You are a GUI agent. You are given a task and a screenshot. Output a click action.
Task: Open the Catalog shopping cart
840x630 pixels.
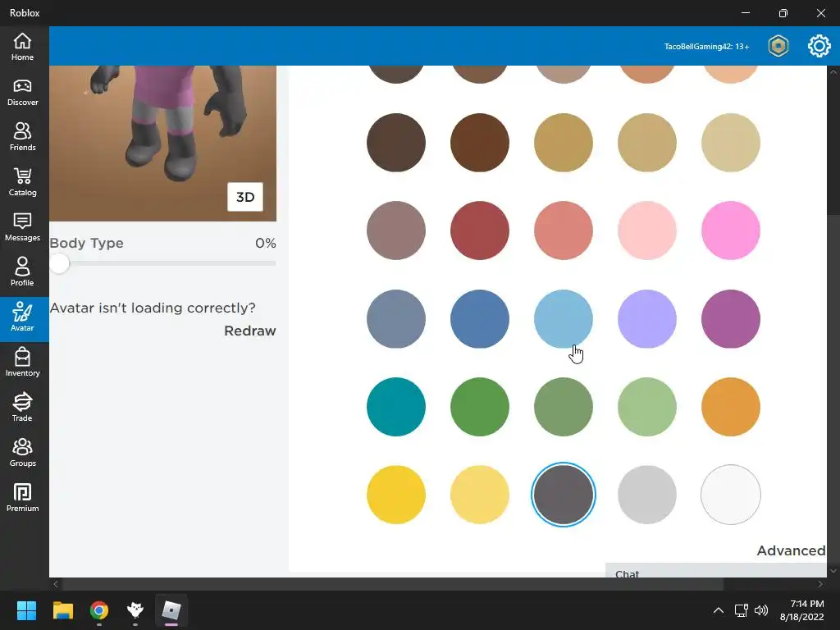pos(22,182)
